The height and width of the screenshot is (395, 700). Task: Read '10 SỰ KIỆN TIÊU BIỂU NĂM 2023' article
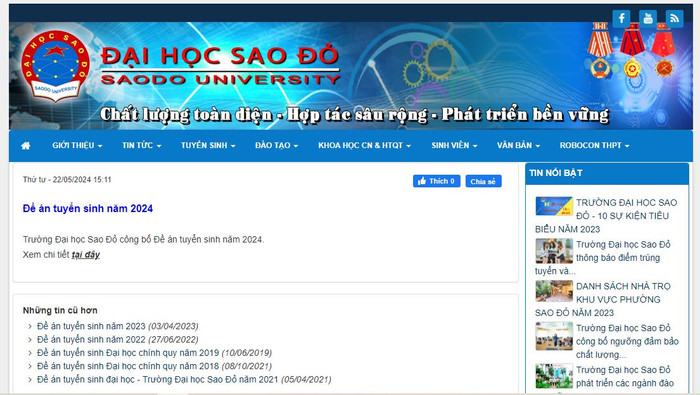tap(606, 216)
